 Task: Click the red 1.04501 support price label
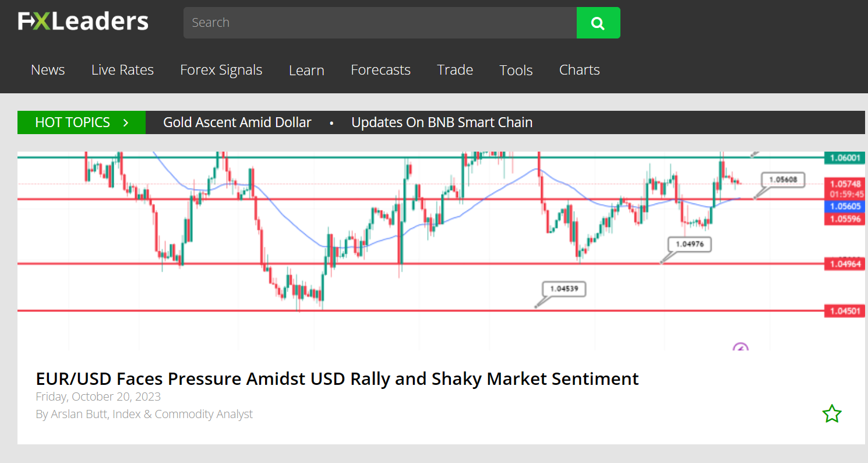(844, 311)
